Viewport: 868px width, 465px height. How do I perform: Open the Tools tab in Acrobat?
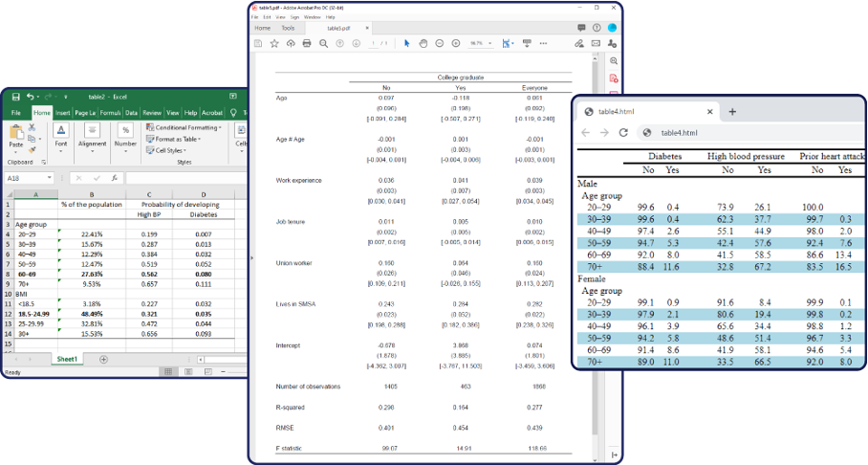click(288, 28)
